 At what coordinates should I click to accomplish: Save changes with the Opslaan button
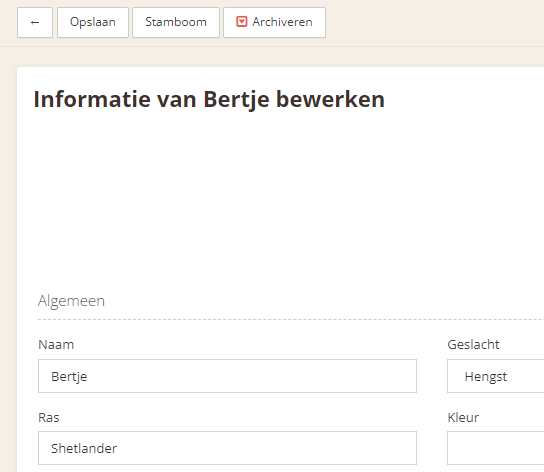point(93,23)
